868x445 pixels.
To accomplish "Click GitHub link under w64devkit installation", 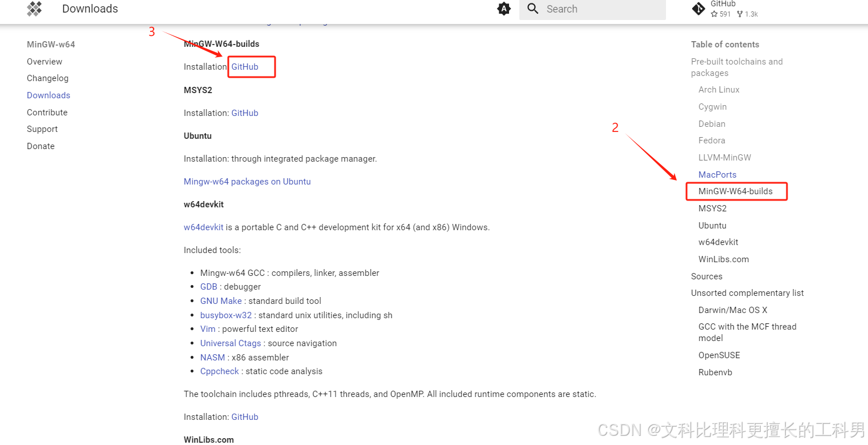I will point(245,417).
